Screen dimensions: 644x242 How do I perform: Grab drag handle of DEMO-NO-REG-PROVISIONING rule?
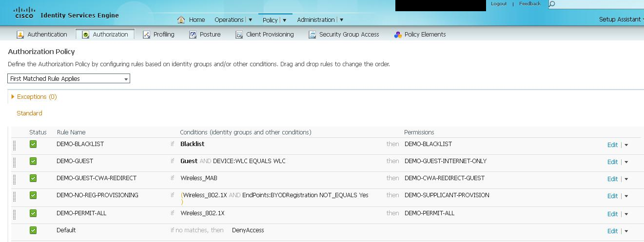pyautogui.click(x=14, y=196)
